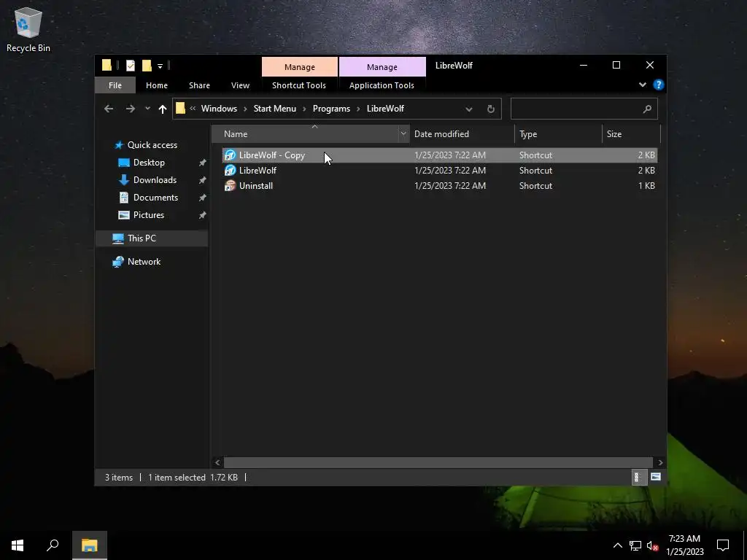Sort by the Name column header
747x560 pixels.
[305, 134]
